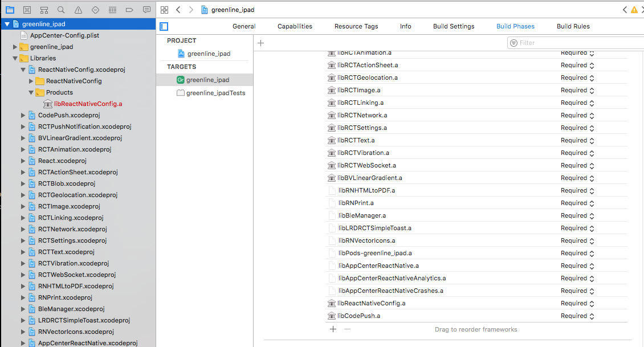Screen dimensions: 644x347
Task: Click the file icon beside libRNVectorIcons.a
Action: 332,240
